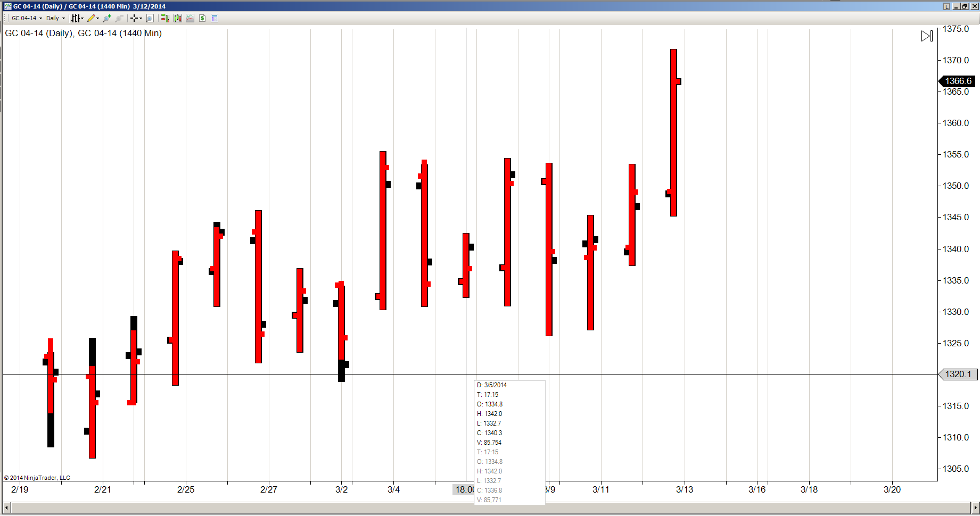This screenshot has height=516, width=980.
Task: Click the 1360.0 price axis label
Action: [956, 123]
